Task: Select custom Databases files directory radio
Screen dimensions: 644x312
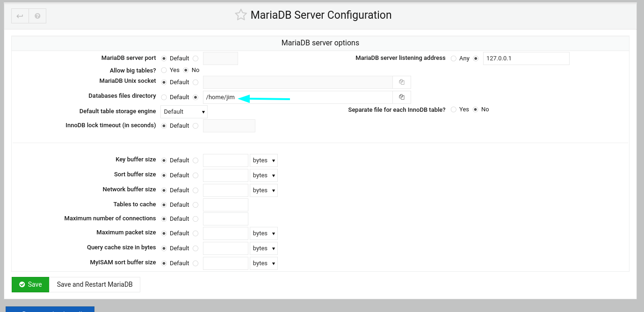Action: [x=195, y=97]
